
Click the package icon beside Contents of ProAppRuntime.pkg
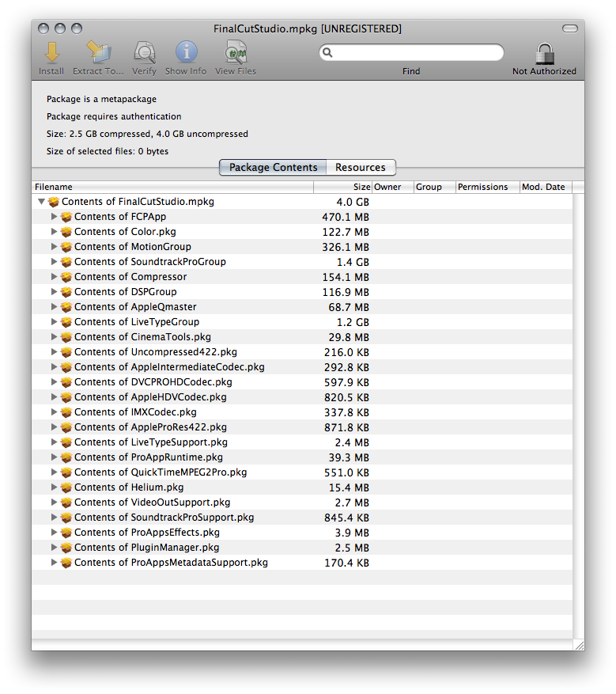tap(66, 458)
